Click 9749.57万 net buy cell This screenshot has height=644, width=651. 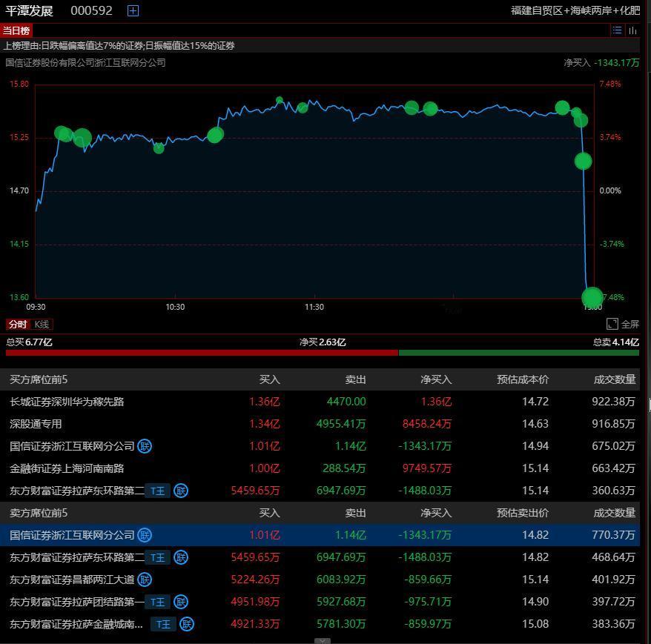(427, 468)
